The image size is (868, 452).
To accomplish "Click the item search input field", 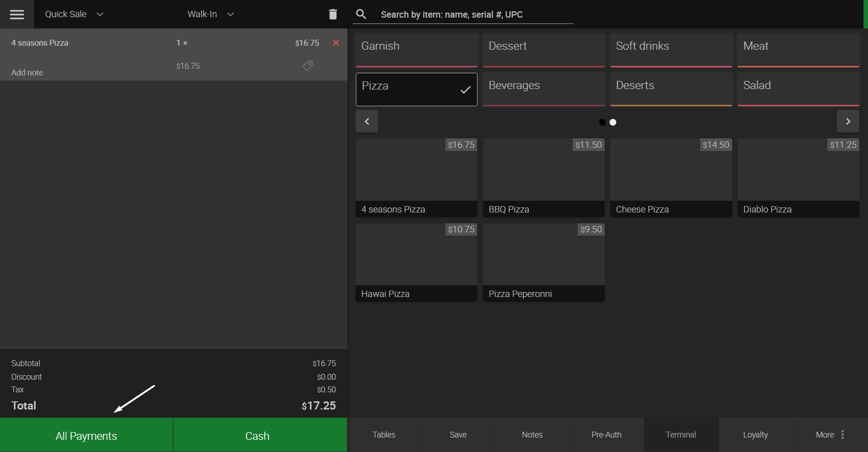I will click(476, 14).
